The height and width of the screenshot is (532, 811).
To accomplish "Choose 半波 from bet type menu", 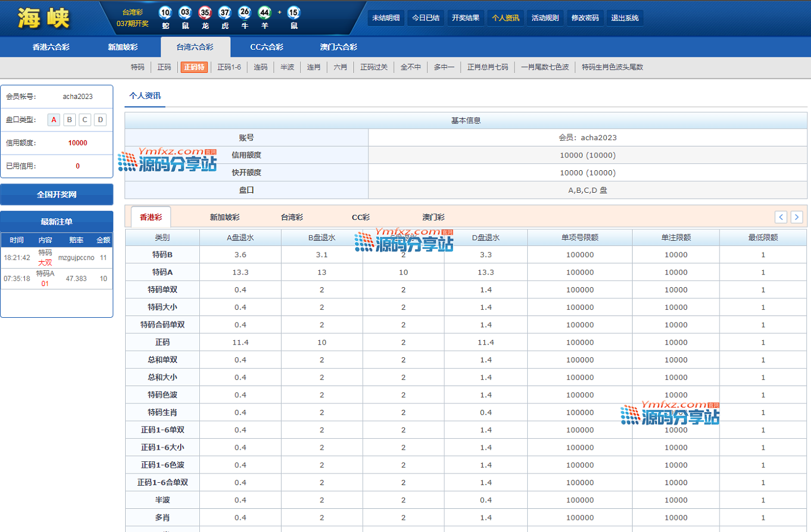I will coord(287,67).
